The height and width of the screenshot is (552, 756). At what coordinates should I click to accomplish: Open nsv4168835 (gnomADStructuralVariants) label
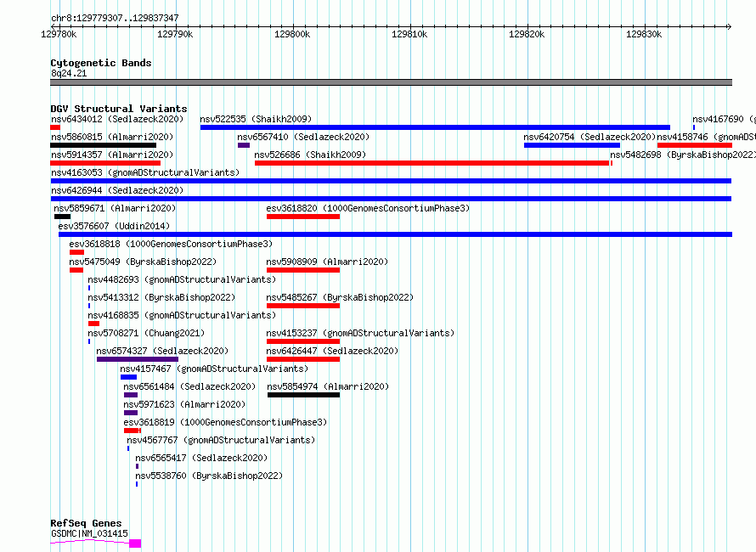pos(182,315)
